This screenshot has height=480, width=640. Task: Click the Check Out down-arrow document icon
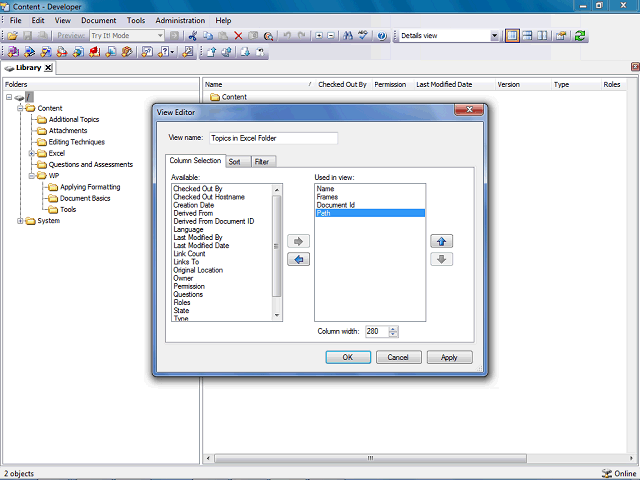click(x=245, y=52)
